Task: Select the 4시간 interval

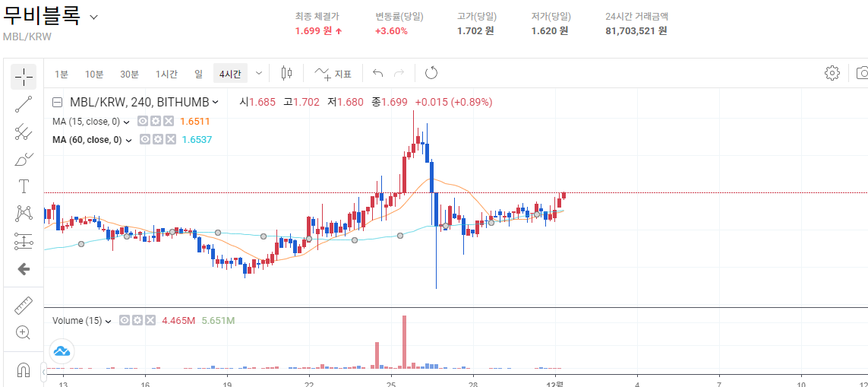Action: 230,74
